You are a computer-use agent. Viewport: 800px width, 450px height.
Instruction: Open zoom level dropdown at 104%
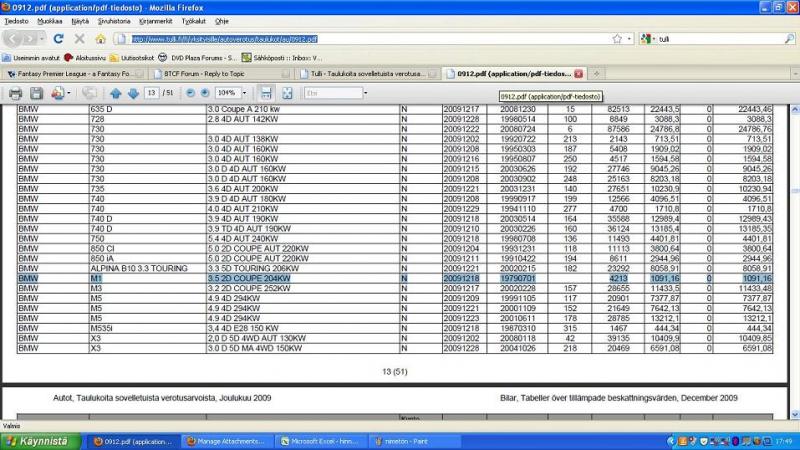point(245,93)
